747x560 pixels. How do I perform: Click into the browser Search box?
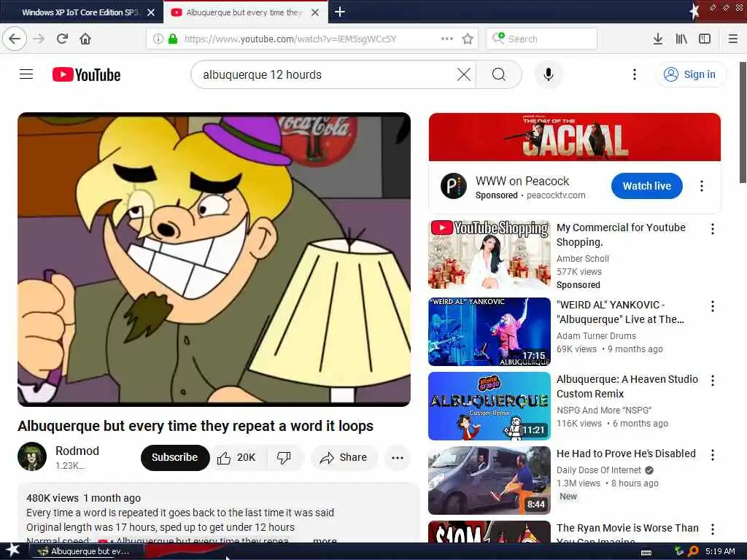click(542, 39)
